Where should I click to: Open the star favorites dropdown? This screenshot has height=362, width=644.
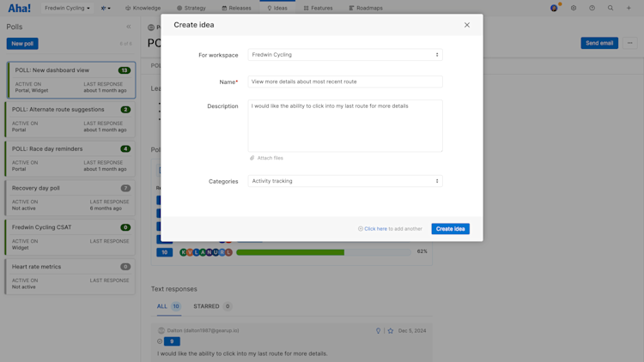(106, 9)
